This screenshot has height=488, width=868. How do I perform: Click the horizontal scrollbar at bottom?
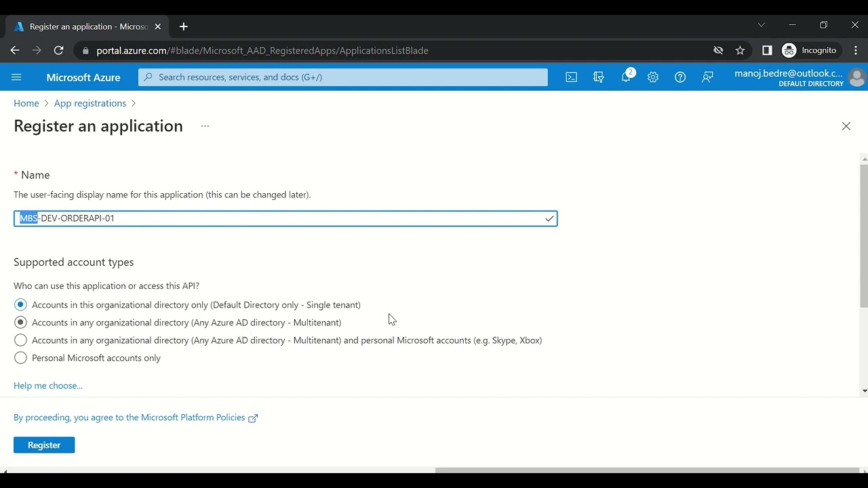pyautogui.click(x=647, y=470)
